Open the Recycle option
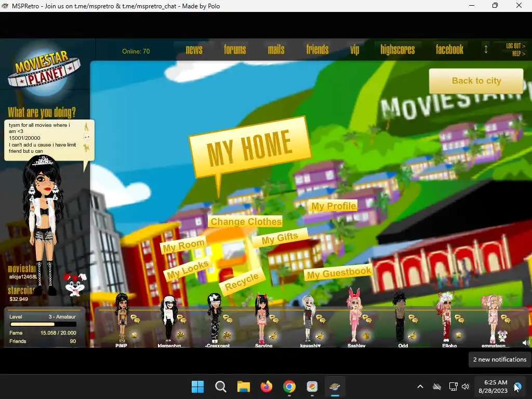Image resolution: width=532 pixels, height=399 pixels. (242, 281)
